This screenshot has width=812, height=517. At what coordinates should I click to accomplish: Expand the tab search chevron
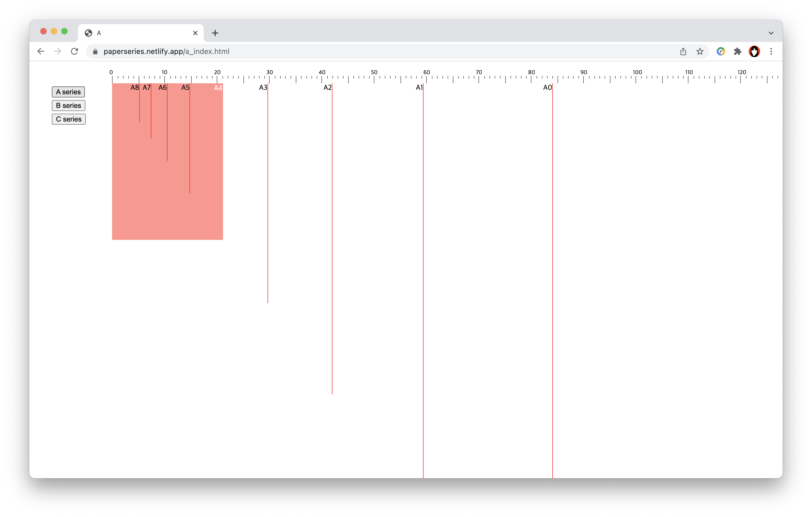[x=771, y=33]
